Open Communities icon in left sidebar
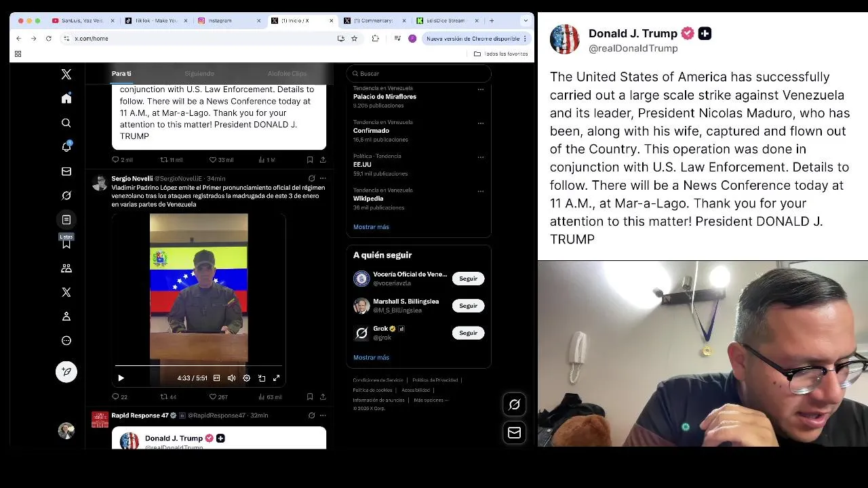 [66, 268]
